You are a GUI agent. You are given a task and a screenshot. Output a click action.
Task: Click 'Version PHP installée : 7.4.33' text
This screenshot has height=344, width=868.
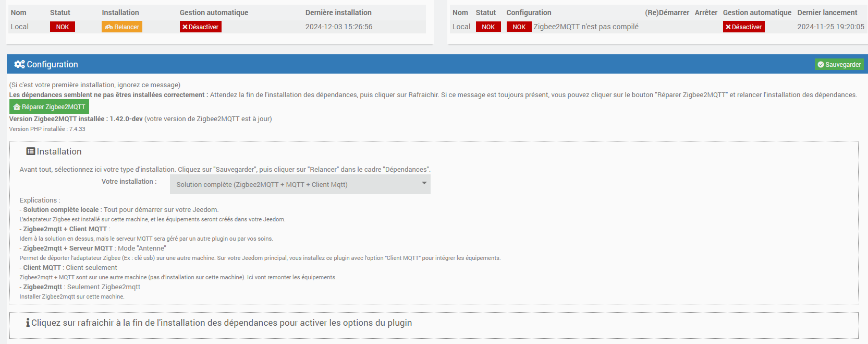(x=47, y=129)
